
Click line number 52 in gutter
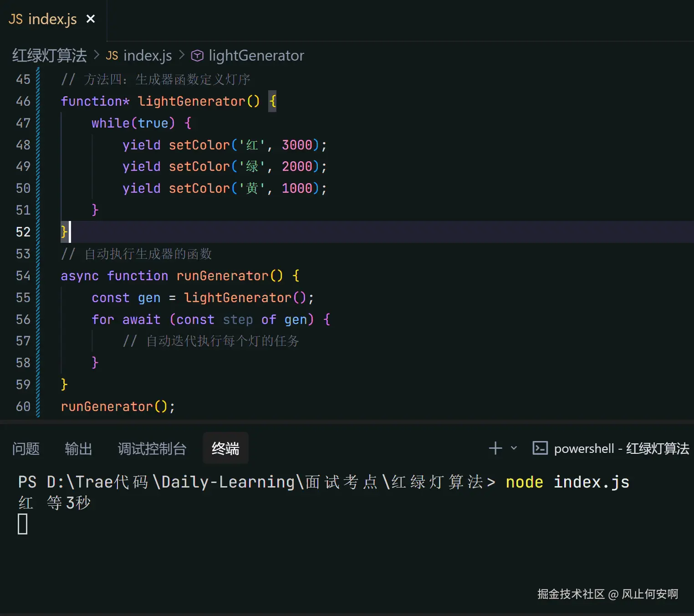pyautogui.click(x=23, y=232)
